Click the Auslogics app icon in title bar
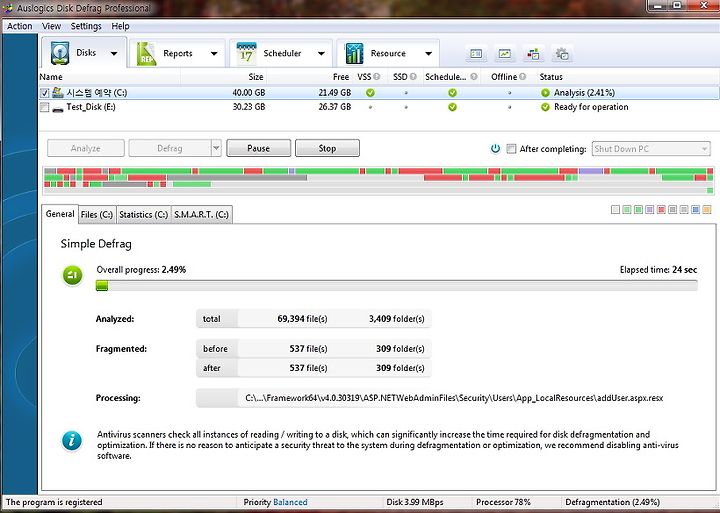720x513 pixels. click(x=8, y=8)
